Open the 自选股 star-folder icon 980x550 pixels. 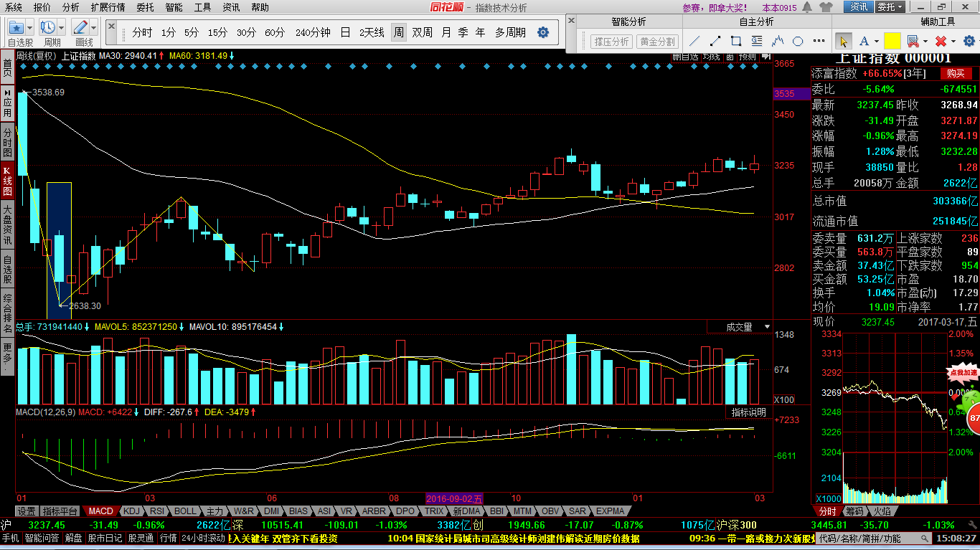pos(16,28)
